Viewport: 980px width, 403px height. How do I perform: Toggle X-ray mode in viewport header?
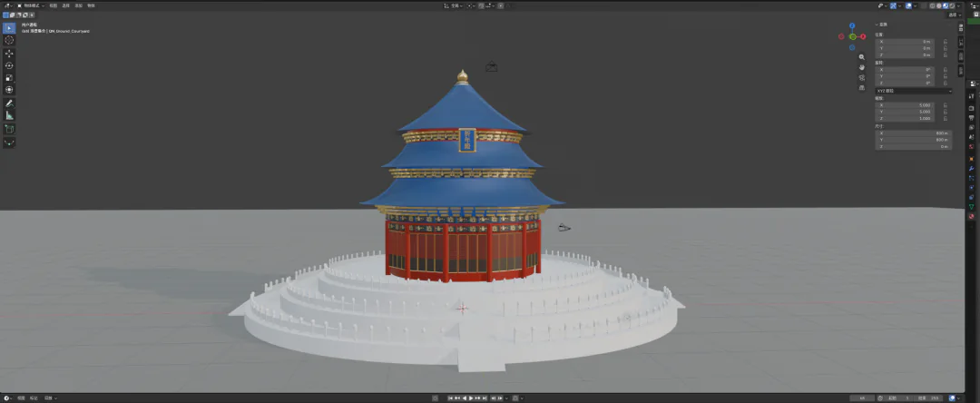click(923, 5)
